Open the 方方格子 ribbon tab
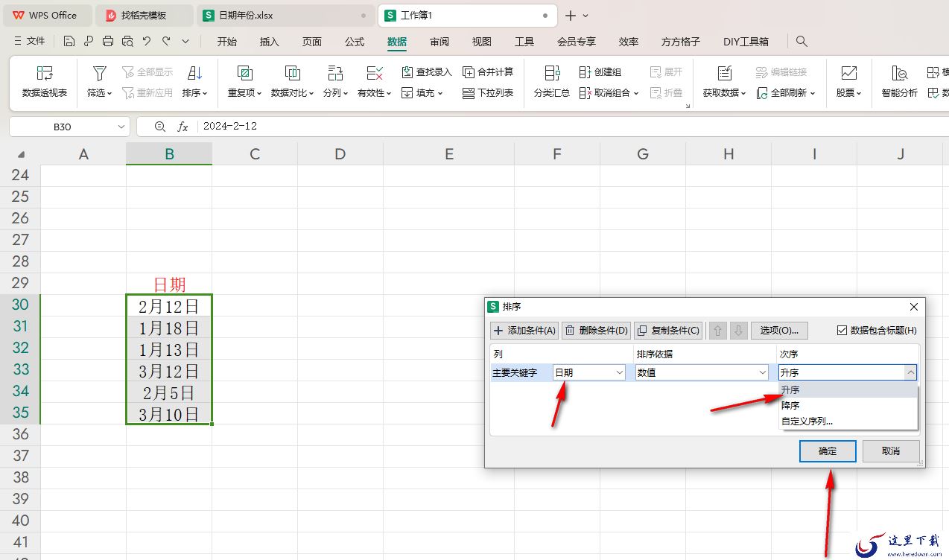949x560 pixels. click(x=681, y=42)
